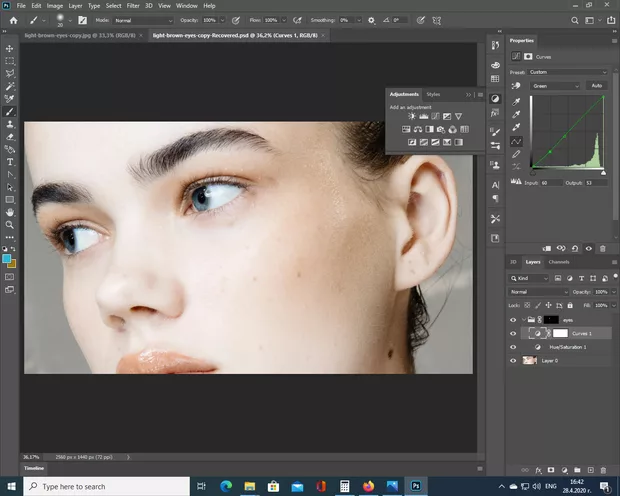Collapse the eyes layer group

click(524, 320)
